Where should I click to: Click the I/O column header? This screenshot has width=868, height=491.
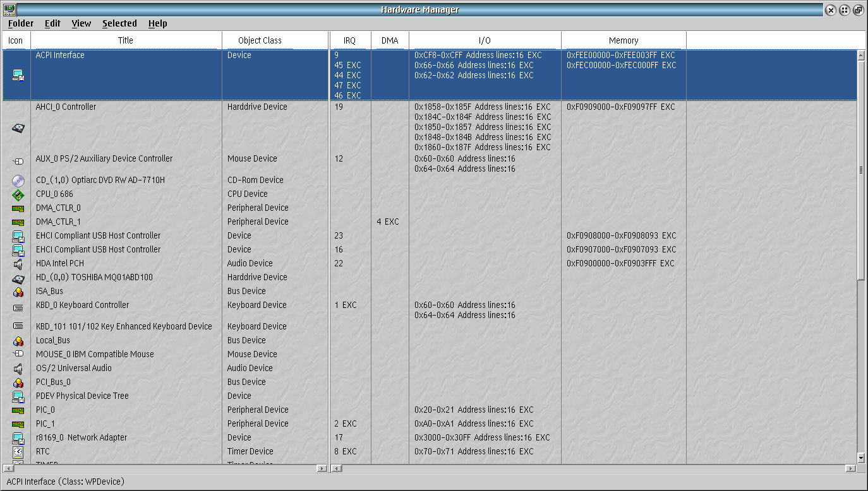pos(485,40)
